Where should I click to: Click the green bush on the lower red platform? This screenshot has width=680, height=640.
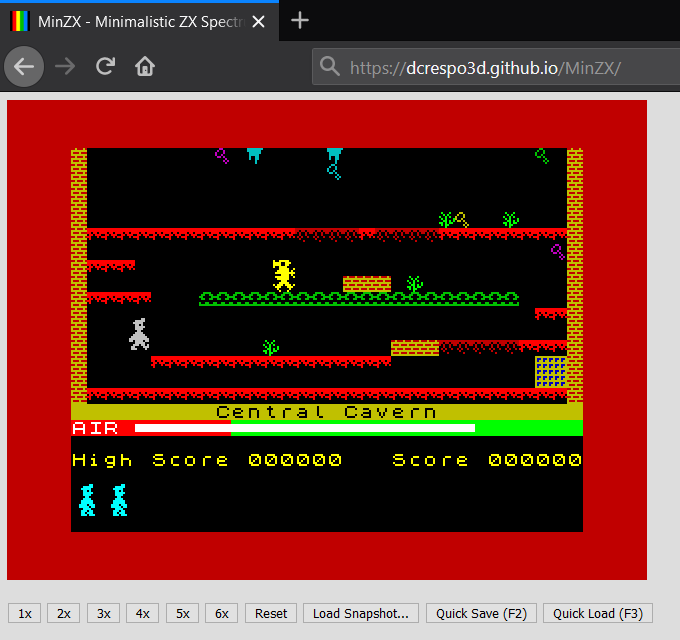[271, 348]
